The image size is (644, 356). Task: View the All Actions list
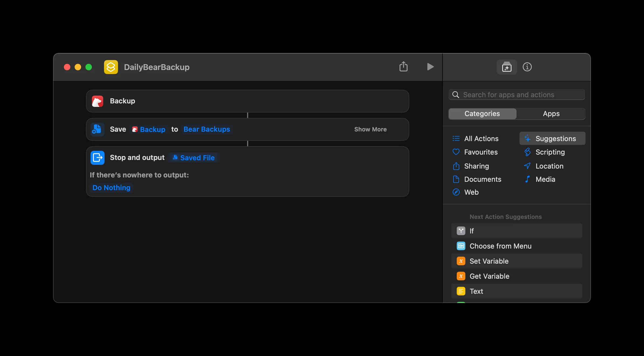click(481, 138)
